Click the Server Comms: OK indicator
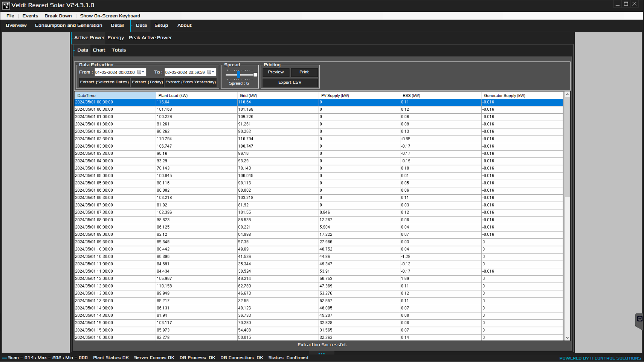This screenshot has height=362, width=644. coord(154,357)
